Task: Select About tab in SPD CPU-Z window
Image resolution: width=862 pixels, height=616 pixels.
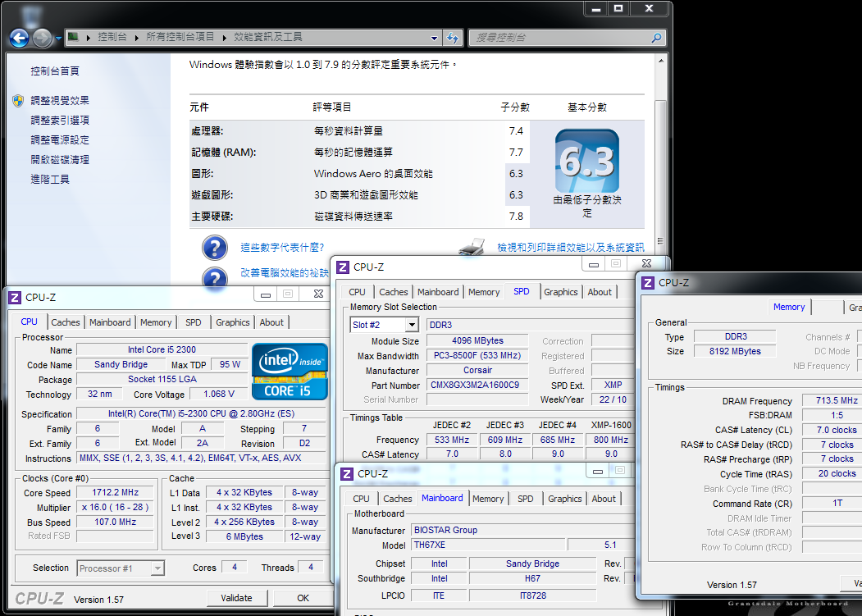Action: click(x=600, y=292)
